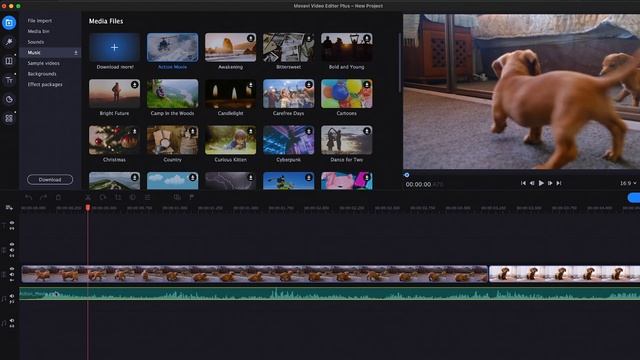Screen dimensions: 640x360
Task: Select the Camp in the Woods thumbnail
Action: [x=172, y=94]
